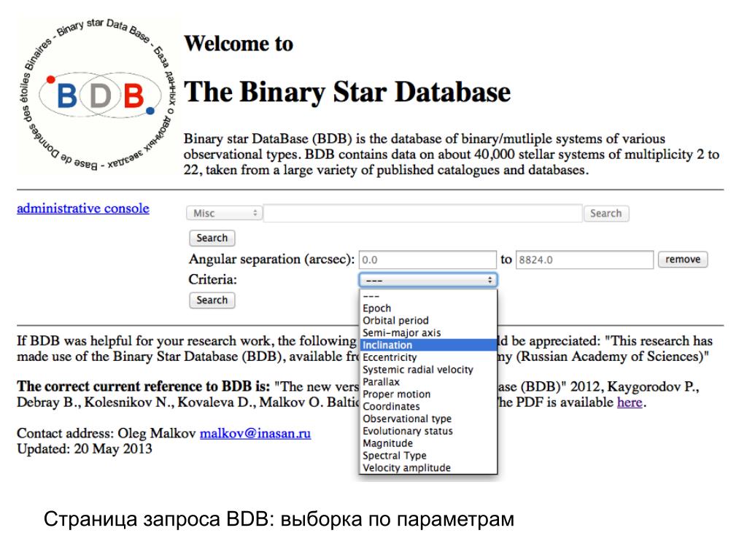
Task: Select Evolutionary status criterion
Action: (x=427, y=431)
